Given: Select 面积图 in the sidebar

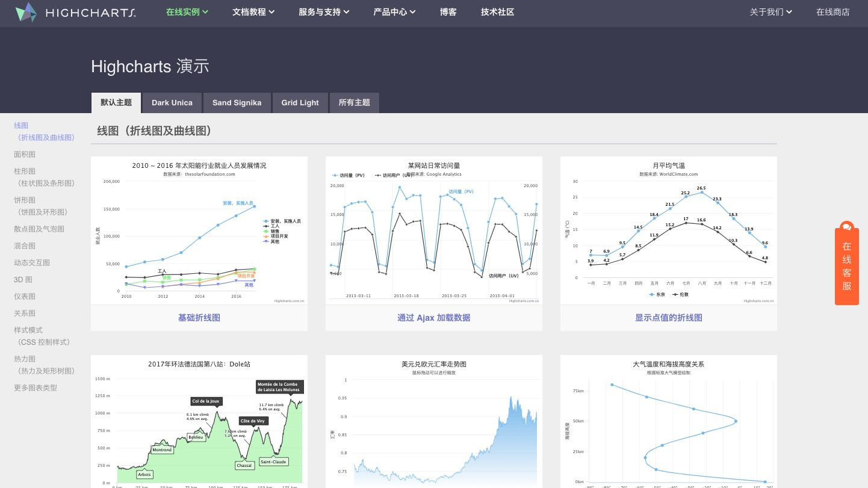Looking at the screenshot, I should tap(25, 154).
